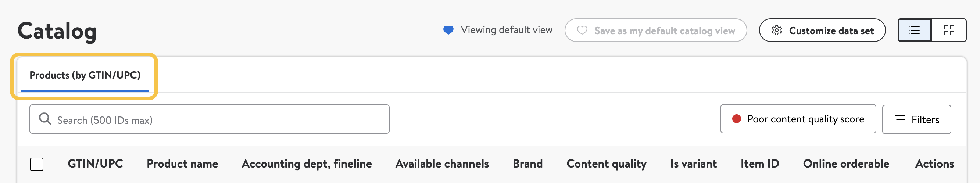
Task: Click the Filters lines icon
Action: click(x=900, y=119)
